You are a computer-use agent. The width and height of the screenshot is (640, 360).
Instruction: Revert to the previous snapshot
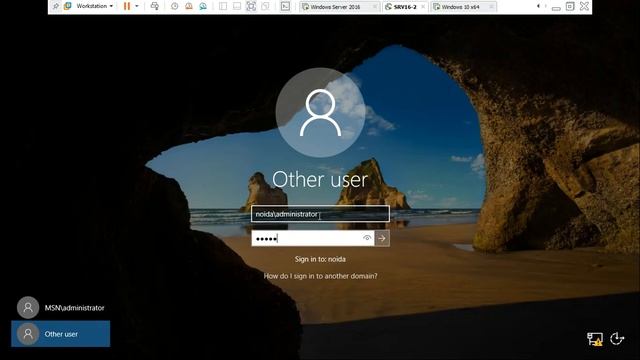tap(189, 6)
